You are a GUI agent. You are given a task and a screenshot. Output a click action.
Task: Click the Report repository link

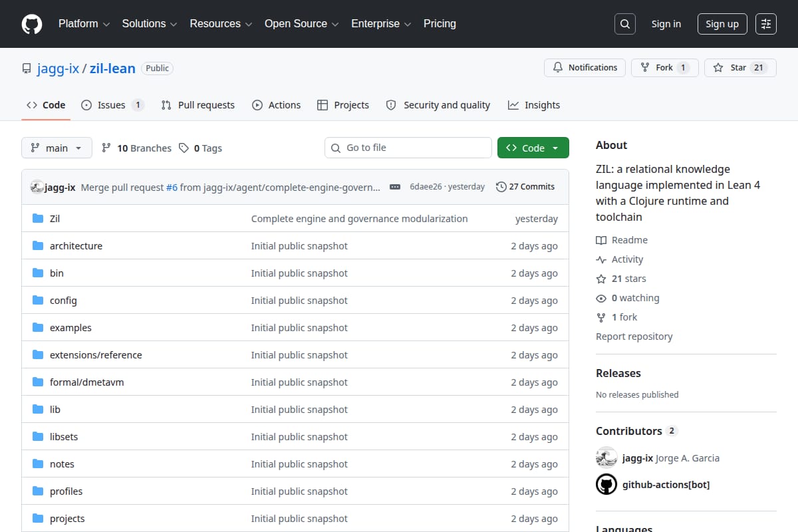pos(634,336)
